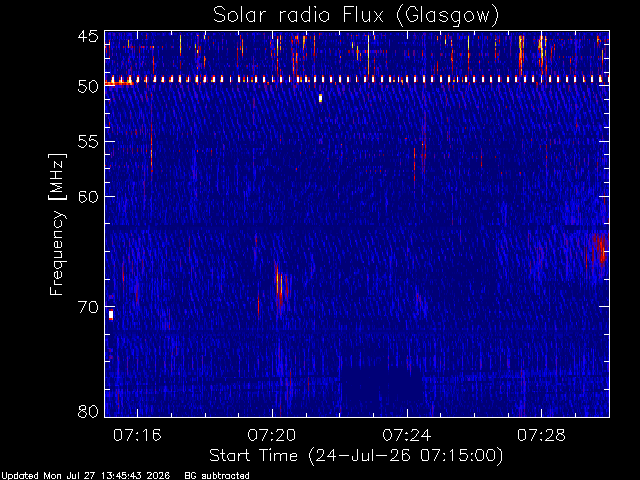The image size is (640, 480).
Task: Select the 45 MHz tick label
Action: (x=88, y=37)
